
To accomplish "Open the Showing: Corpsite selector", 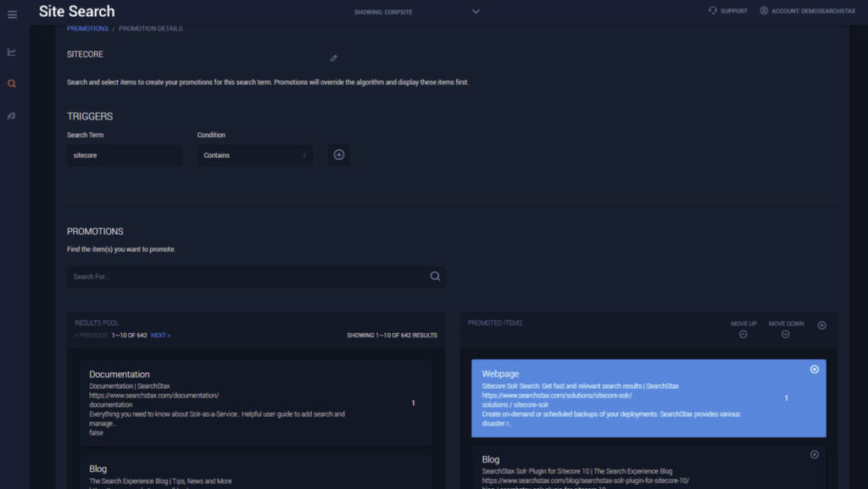I will tap(417, 12).
